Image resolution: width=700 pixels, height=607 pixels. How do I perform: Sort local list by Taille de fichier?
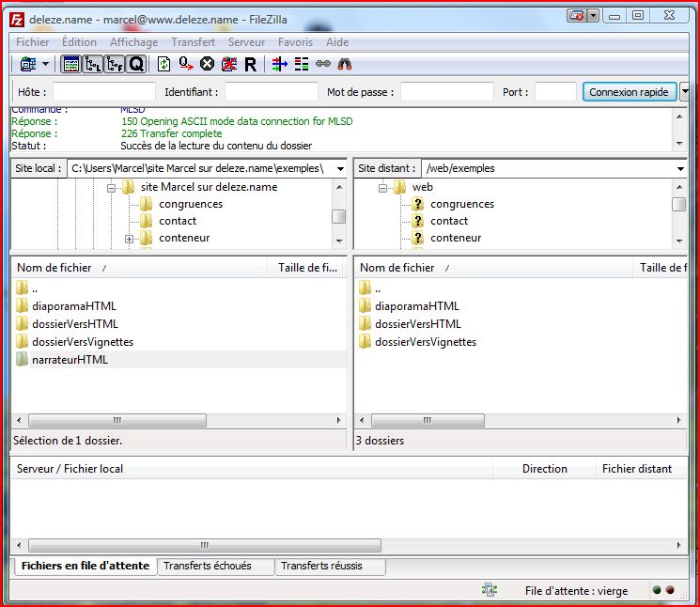pyautogui.click(x=307, y=268)
